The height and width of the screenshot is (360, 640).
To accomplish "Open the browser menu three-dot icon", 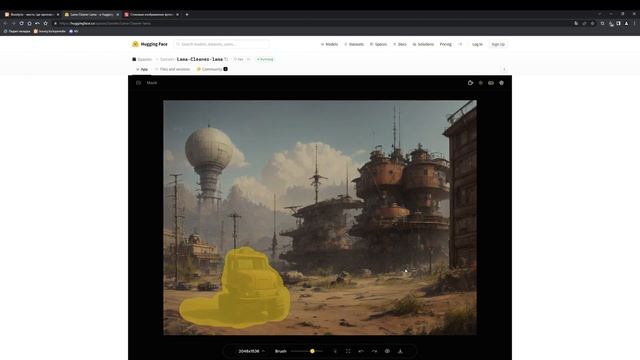I will coord(635,23).
